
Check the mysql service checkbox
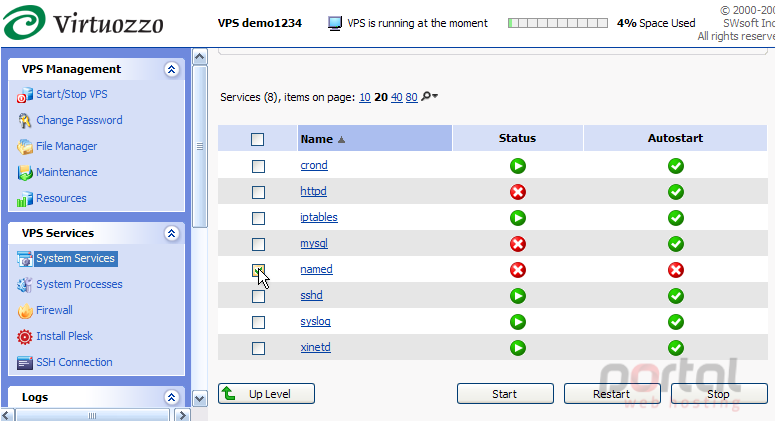(258, 244)
